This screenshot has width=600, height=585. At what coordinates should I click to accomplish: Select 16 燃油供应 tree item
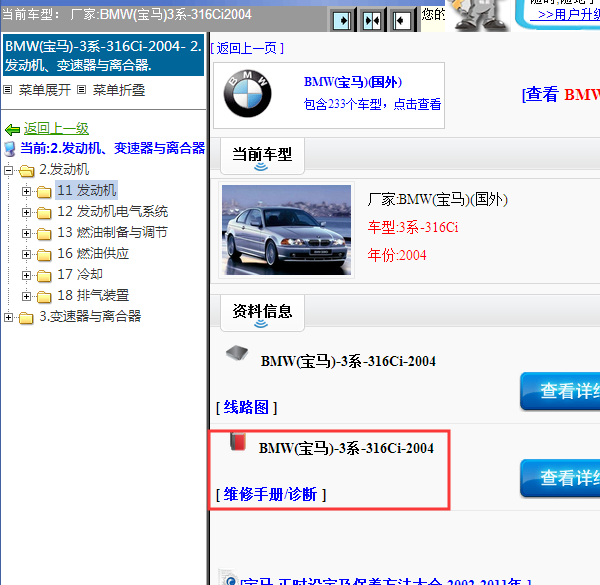click(x=93, y=254)
